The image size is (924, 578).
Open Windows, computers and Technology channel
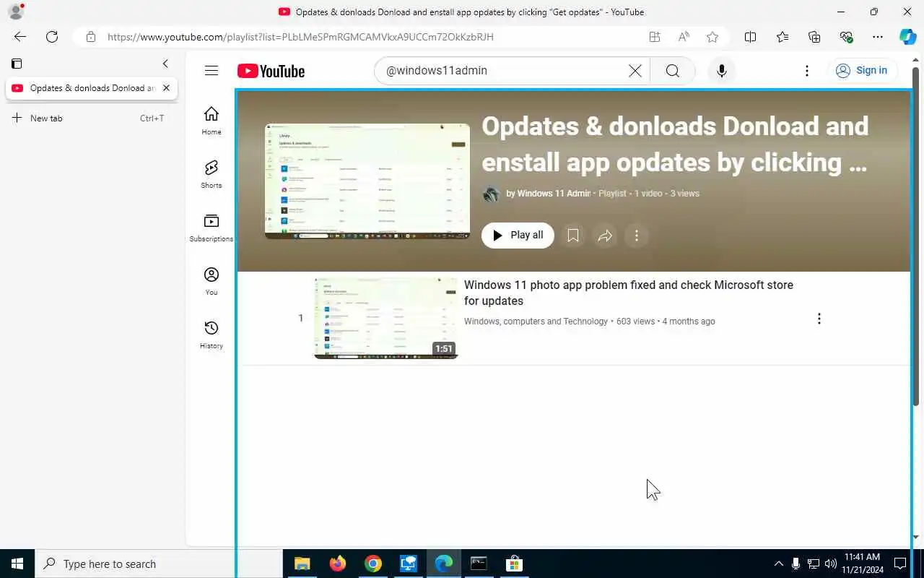536,322
